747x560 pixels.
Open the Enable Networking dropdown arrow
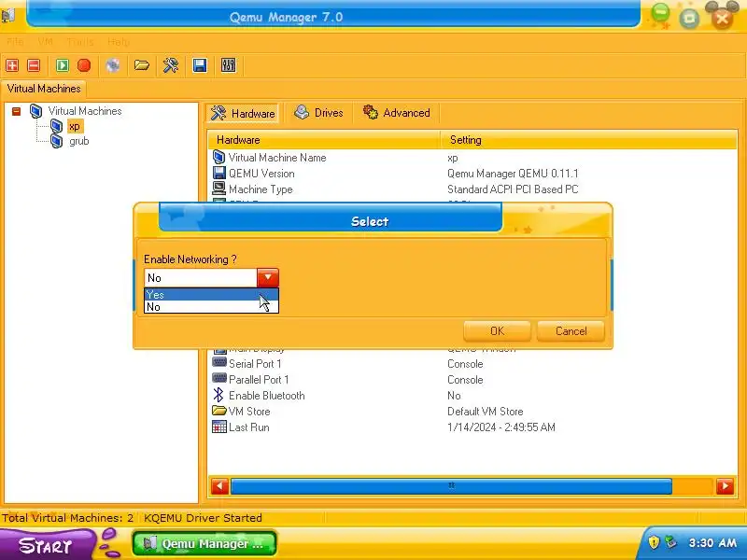[268, 277]
